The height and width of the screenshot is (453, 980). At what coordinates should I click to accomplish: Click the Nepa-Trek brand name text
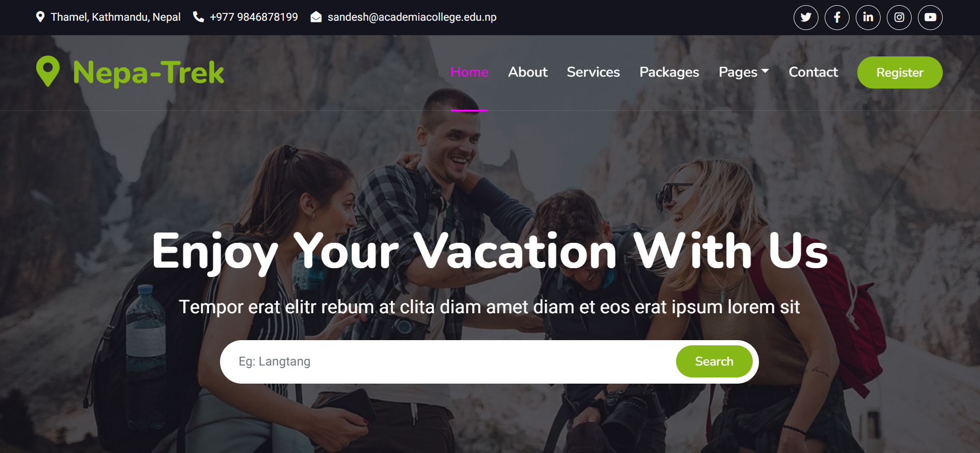pyautogui.click(x=149, y=72)
